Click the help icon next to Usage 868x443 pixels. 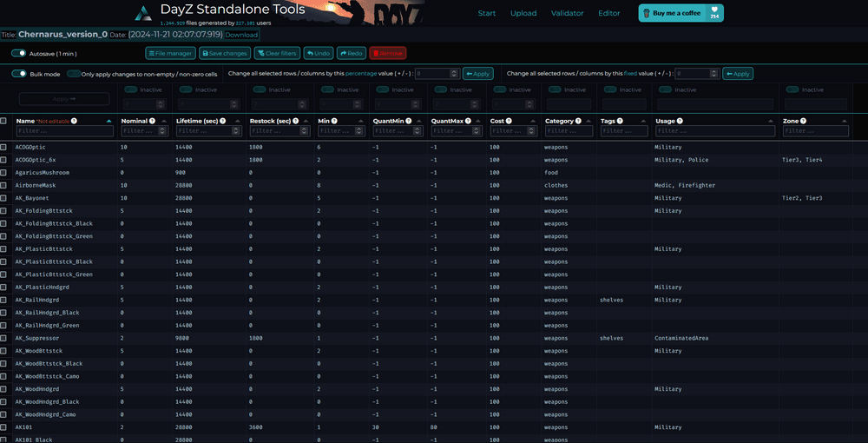(x=680, y=121)
